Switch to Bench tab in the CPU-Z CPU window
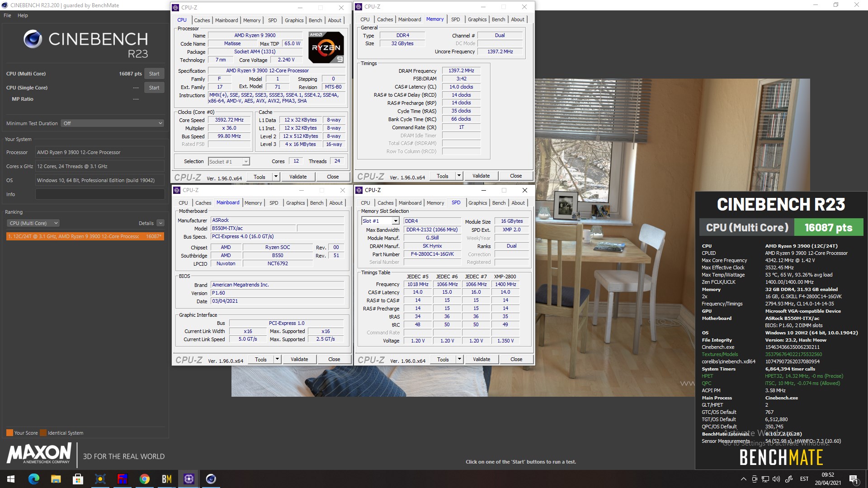This screenshot has height=488, width=868. 315,20
